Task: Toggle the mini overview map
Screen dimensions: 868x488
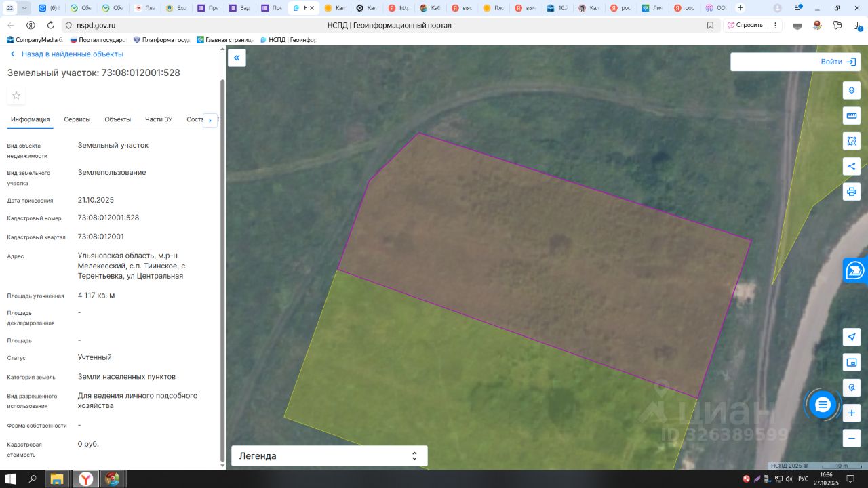Action: pos(852,363)
